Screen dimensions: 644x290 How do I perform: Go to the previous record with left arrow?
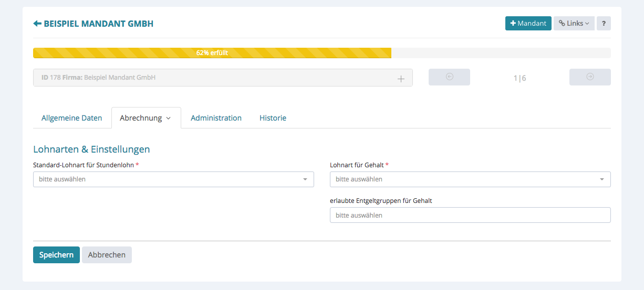click(x=449, y=77)
